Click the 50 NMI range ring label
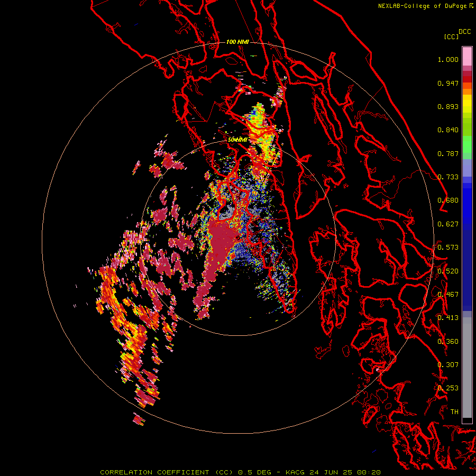This screenshot has height=476, width=476. tap(237, 140)
